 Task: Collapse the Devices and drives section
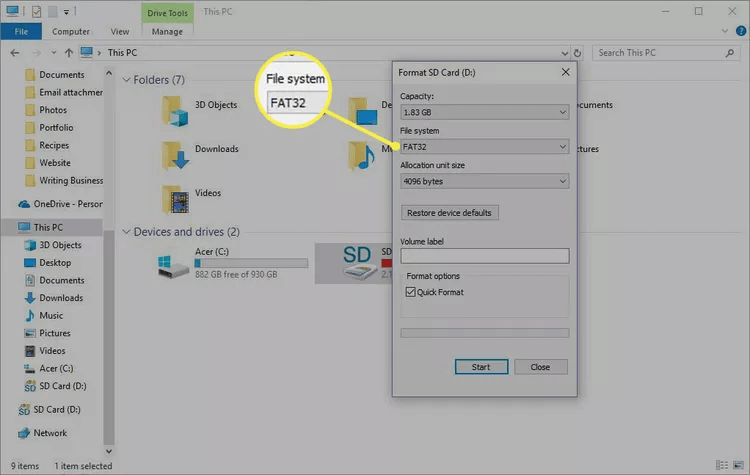tap(127, 232)
